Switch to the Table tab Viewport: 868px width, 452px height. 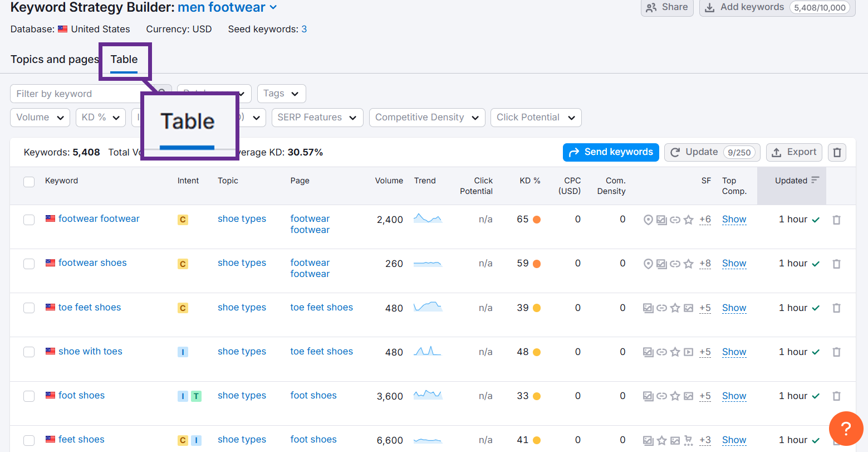pyautogui.click(x=124, y=59)
